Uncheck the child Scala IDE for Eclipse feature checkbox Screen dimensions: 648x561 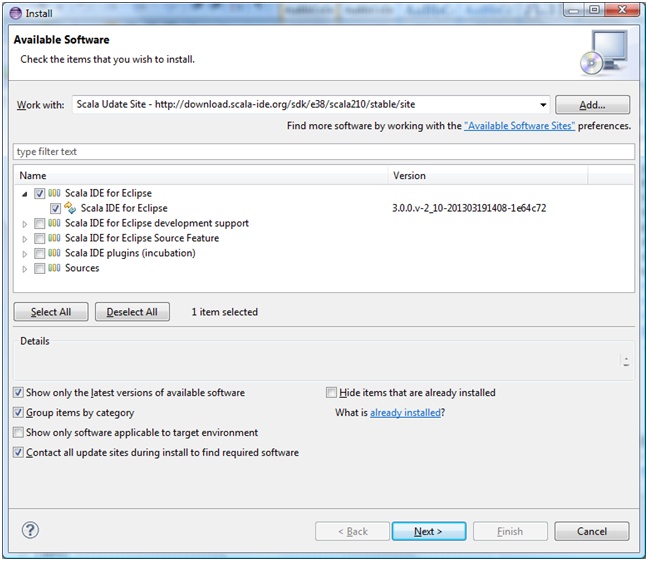click(x=55, y=208)
